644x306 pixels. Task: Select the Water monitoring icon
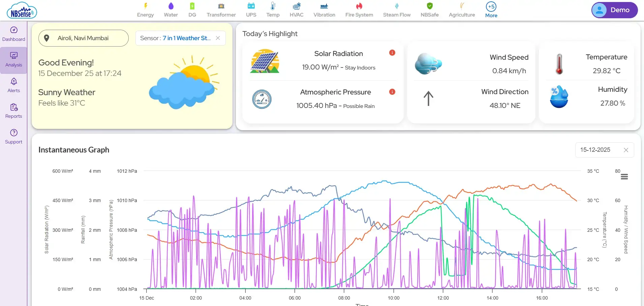tap(171, 9)
